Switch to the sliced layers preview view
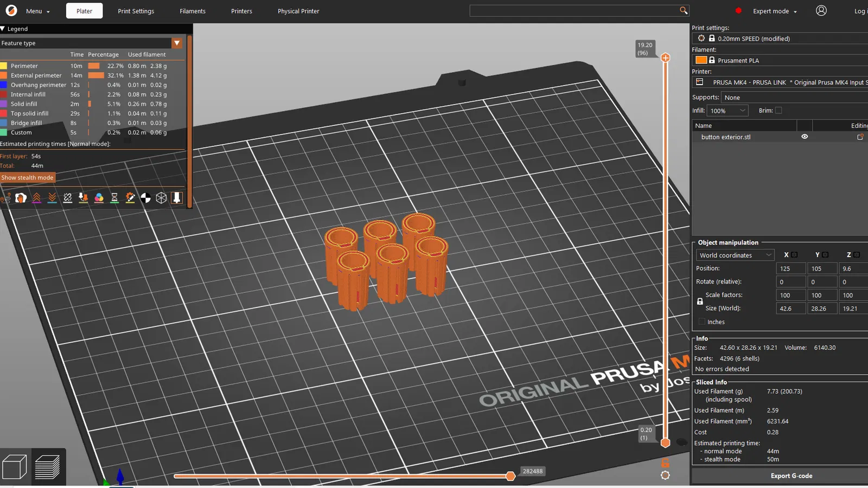The height and width of the screenshot is (488, 868). pos(48,467)
